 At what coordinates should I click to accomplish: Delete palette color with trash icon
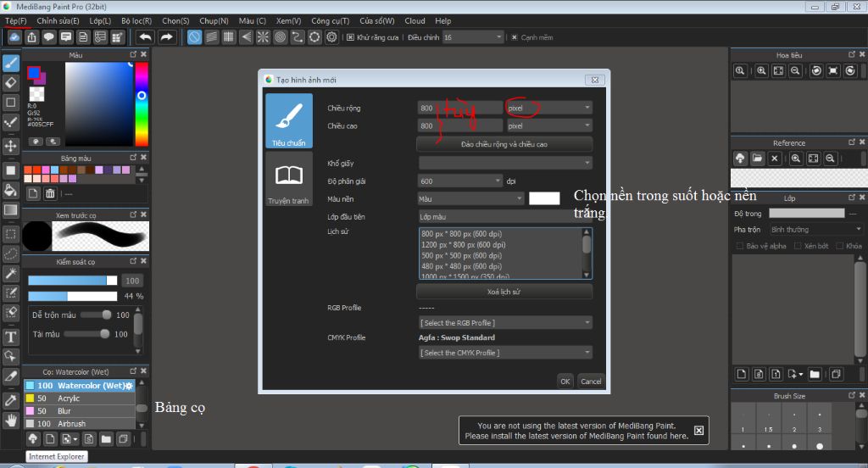pyautogui.click(x=50, y=193)
